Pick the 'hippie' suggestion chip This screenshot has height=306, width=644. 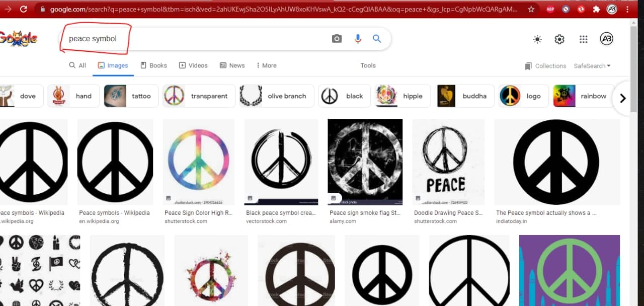[403, 96]
